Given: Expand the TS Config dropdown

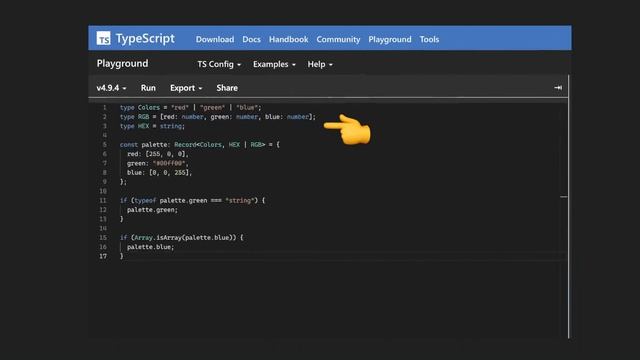Looking at the screenshot, I should point(219,64).
